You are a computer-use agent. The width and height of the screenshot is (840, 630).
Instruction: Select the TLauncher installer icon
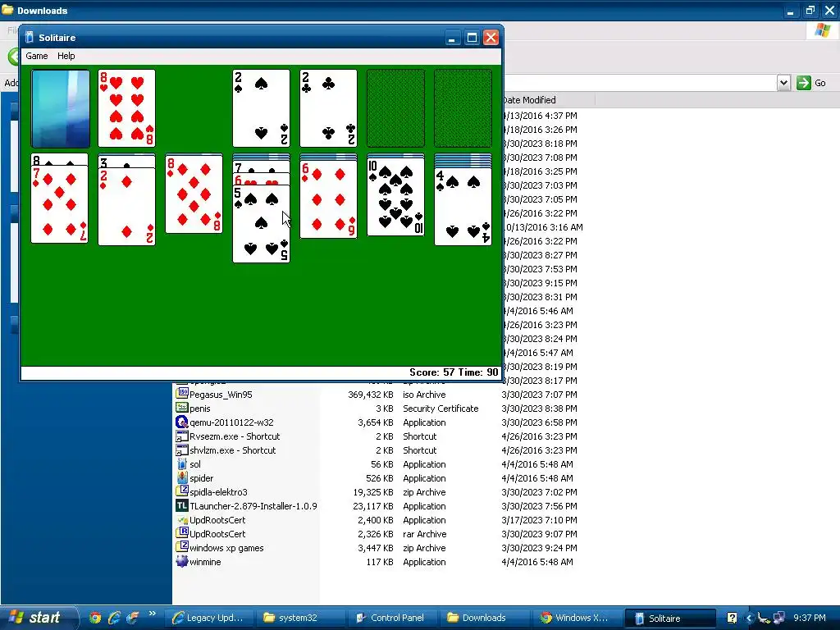click(182, 505)
